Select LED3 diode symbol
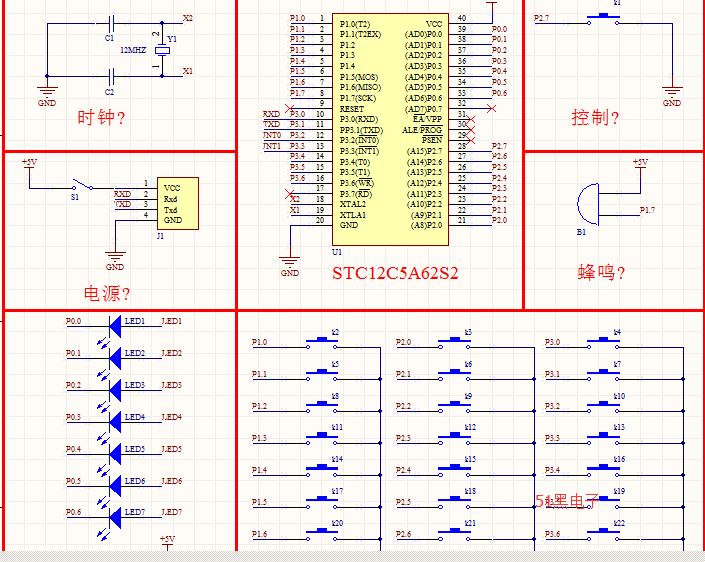 pos(115,390)
